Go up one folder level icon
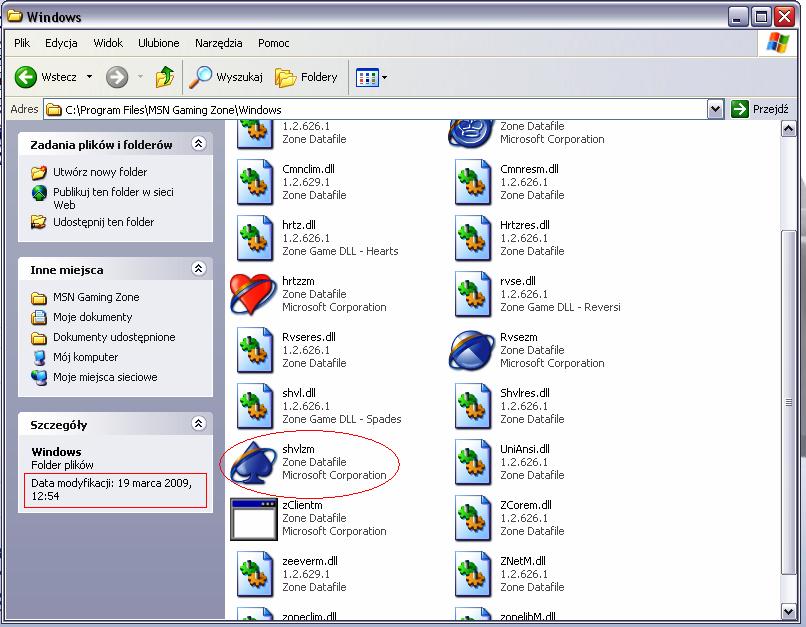This screenshot has width=806, height=627. [x=164, y=77]
